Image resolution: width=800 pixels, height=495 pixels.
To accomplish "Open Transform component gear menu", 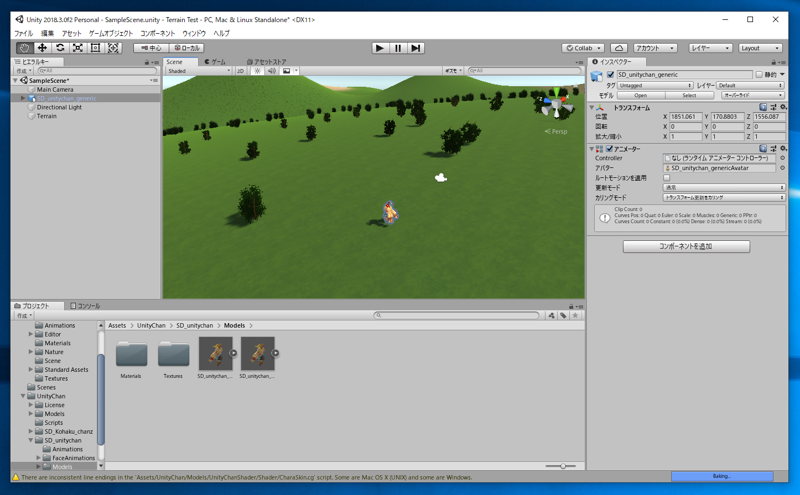I will [783, 107].
